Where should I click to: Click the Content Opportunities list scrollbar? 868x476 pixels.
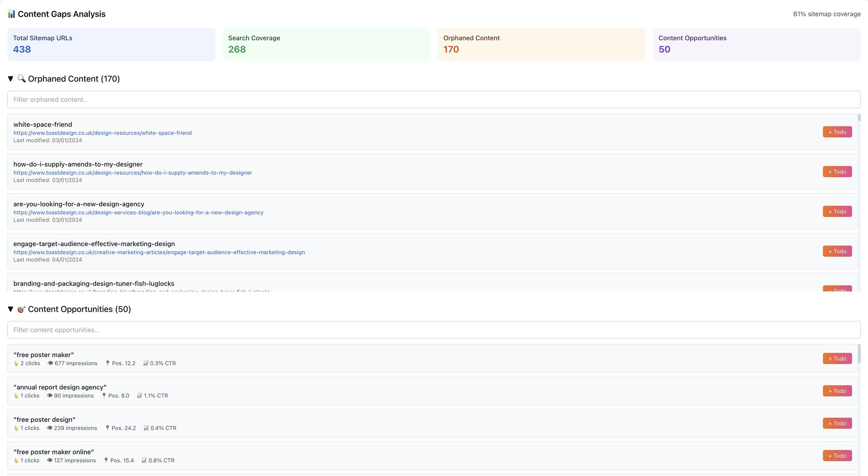(859, 354)
